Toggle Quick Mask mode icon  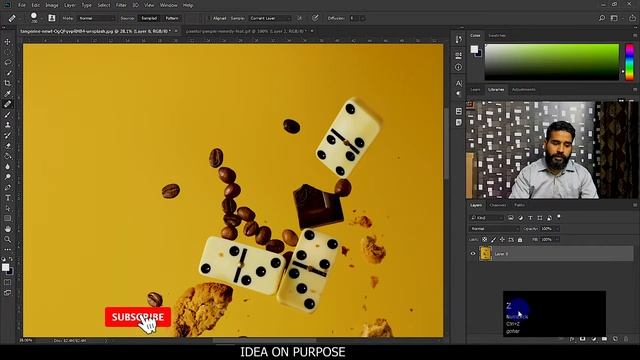point(7,282)
